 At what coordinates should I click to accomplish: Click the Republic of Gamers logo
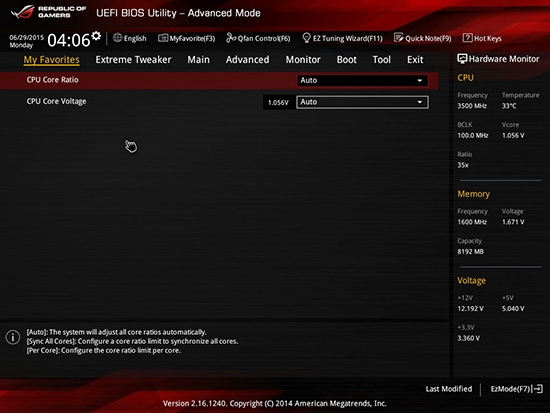[48, 12]
